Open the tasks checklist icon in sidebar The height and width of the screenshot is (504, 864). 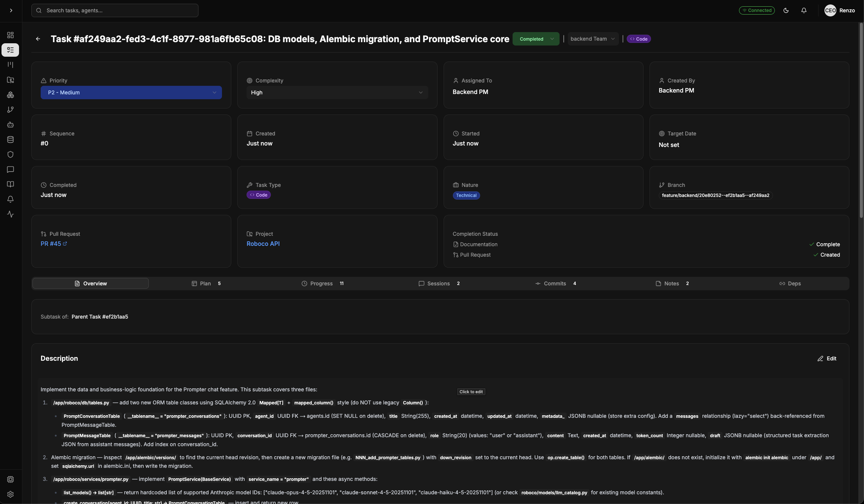tap(10, 50)
